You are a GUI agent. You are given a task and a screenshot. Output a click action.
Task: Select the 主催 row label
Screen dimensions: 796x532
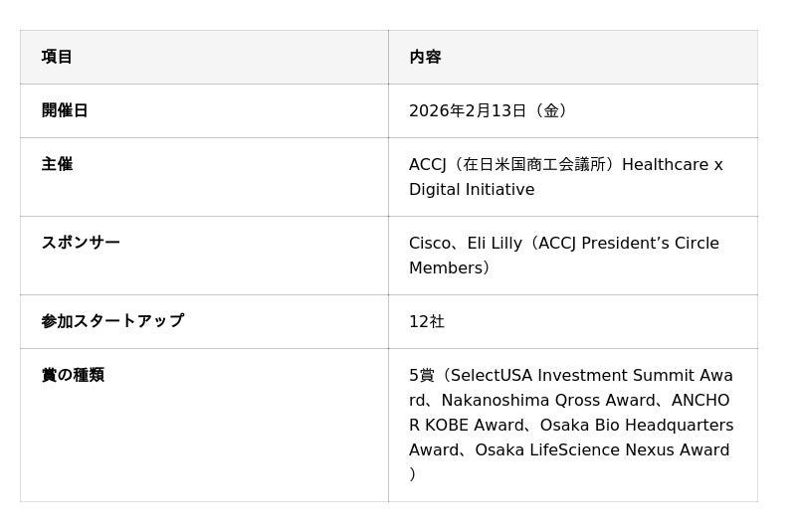click(57, 164)
